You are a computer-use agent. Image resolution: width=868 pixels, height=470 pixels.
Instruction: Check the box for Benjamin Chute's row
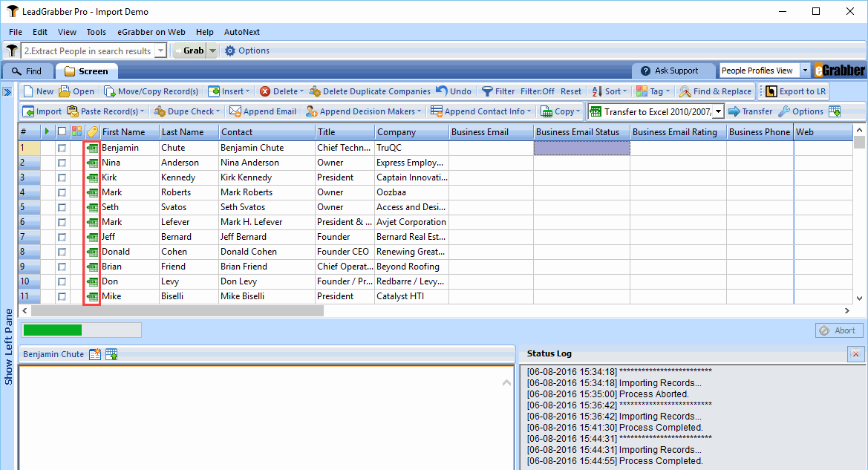tap(62, 148)
